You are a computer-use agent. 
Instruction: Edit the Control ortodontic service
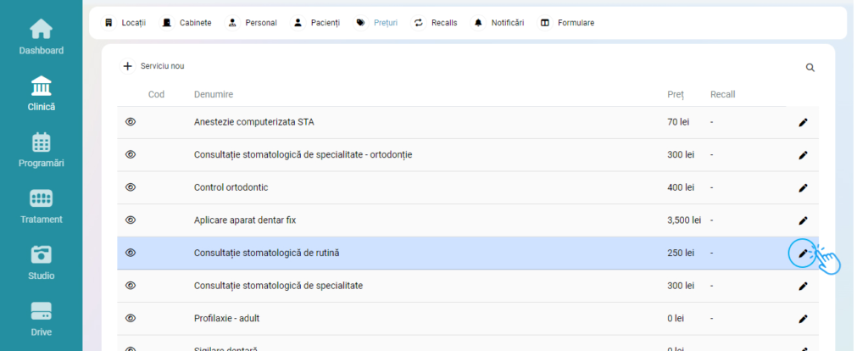(x=803, y=187)
